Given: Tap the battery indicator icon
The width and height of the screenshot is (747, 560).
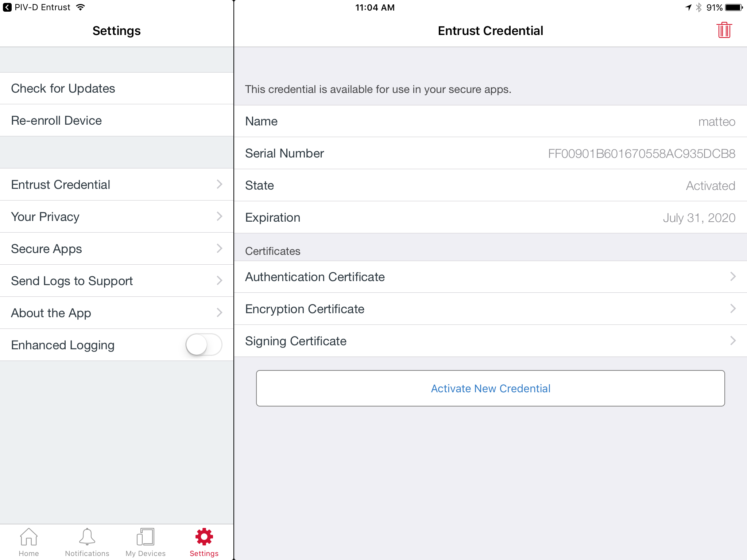Looking at the screenshot, I should tap(734, 7).
